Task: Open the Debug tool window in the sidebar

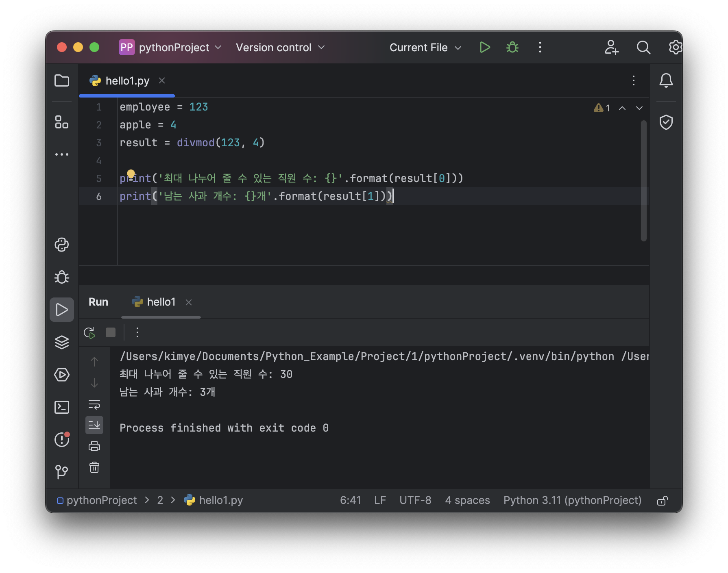Action: coord(62,277)
